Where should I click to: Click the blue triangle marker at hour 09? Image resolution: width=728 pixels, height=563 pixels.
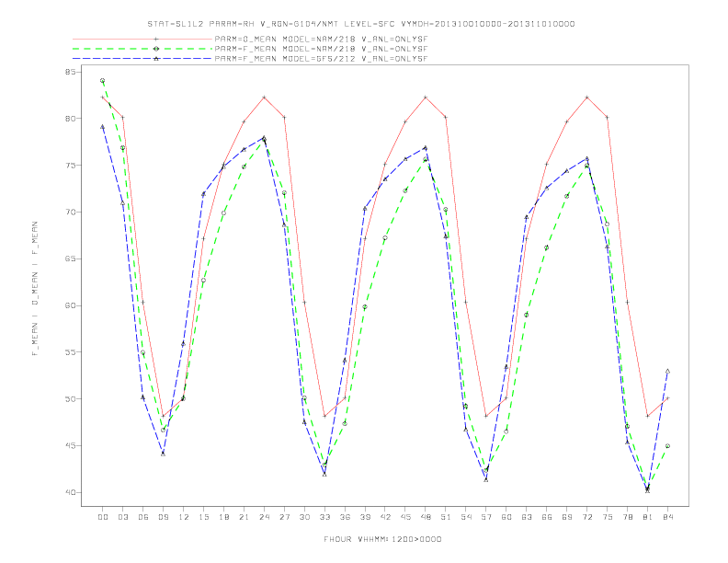(163, 454)
